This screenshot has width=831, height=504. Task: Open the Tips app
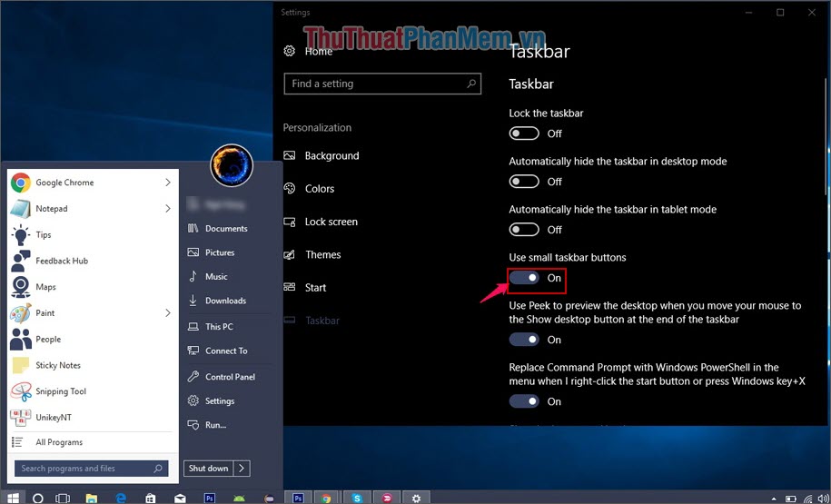point(92,235)
